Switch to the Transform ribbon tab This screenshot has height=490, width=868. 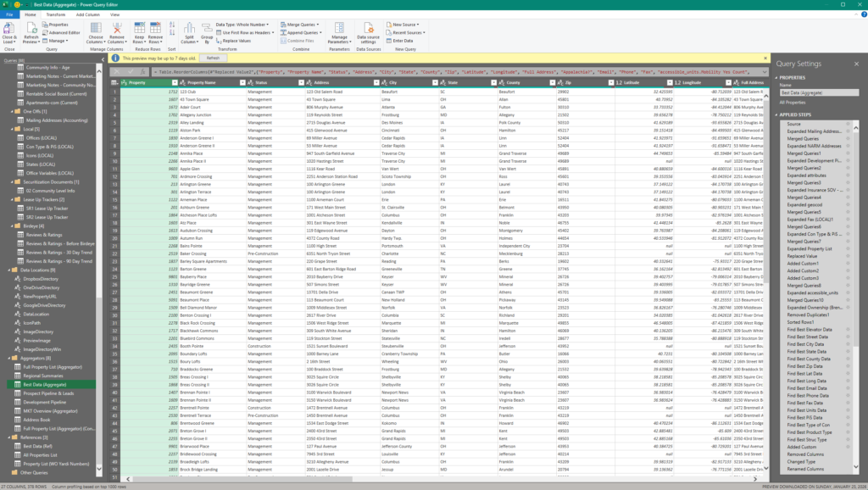(55, 14)
